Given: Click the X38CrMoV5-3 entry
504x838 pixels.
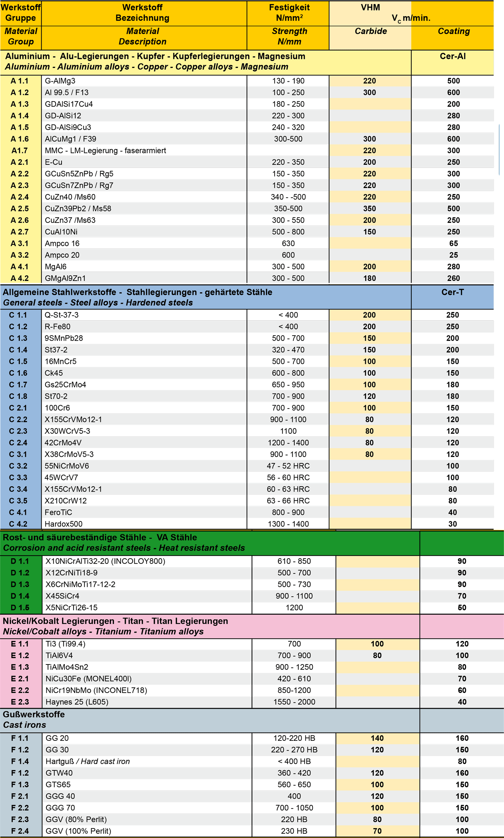Looking at the screenshot, I should click(69, 454).
